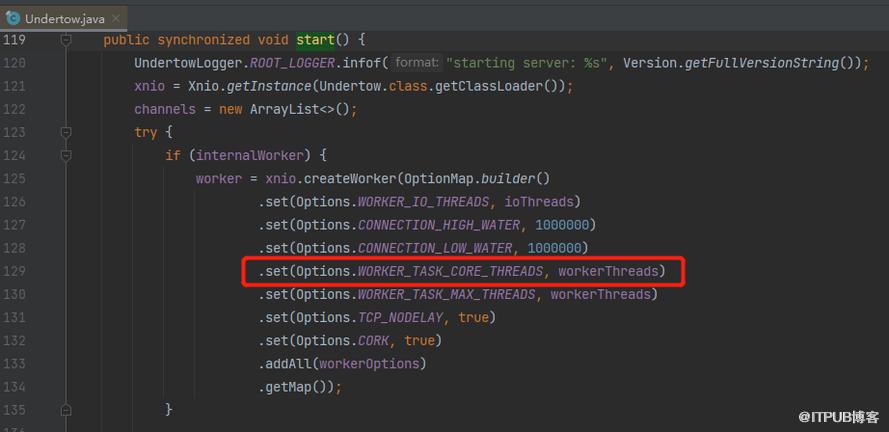
Task: Click the TCP_NODELAY constant
Action: pyautogui.click(x=400, y=318)
